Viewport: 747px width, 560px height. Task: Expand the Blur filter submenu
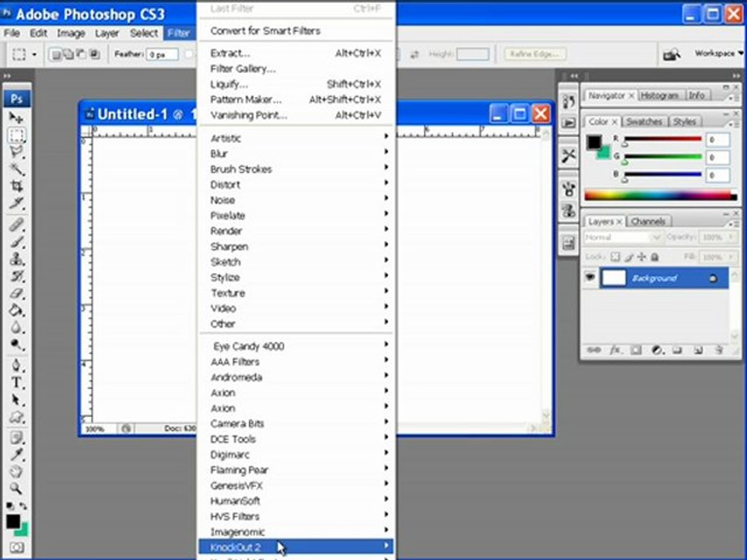(296, 153)
